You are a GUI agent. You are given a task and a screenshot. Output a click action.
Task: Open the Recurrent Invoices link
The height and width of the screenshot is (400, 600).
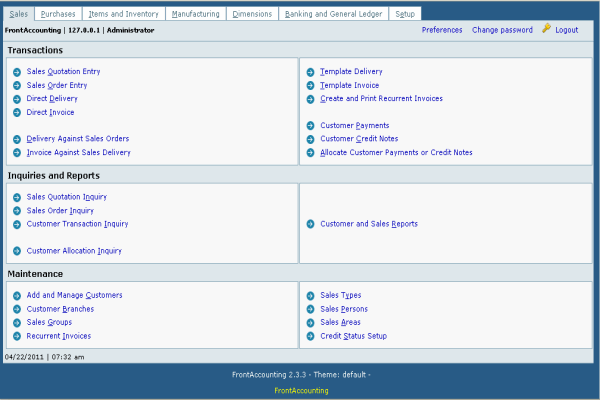59,336
